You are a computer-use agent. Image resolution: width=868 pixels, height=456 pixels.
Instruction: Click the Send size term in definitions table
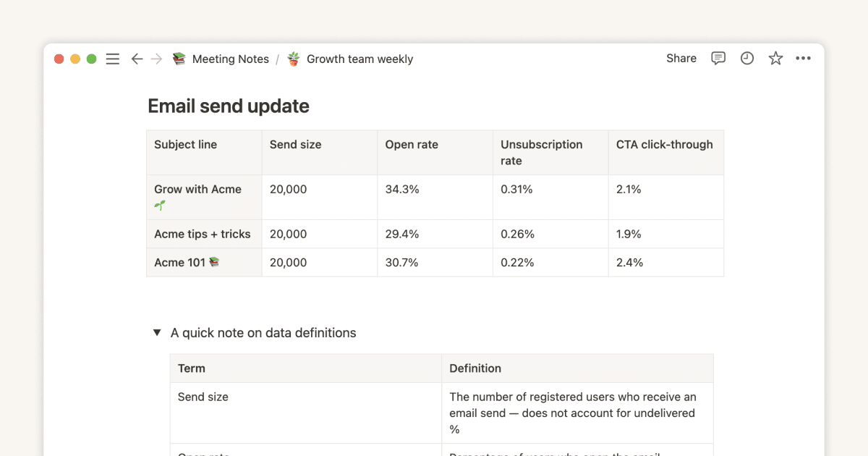tap(203, 397)
